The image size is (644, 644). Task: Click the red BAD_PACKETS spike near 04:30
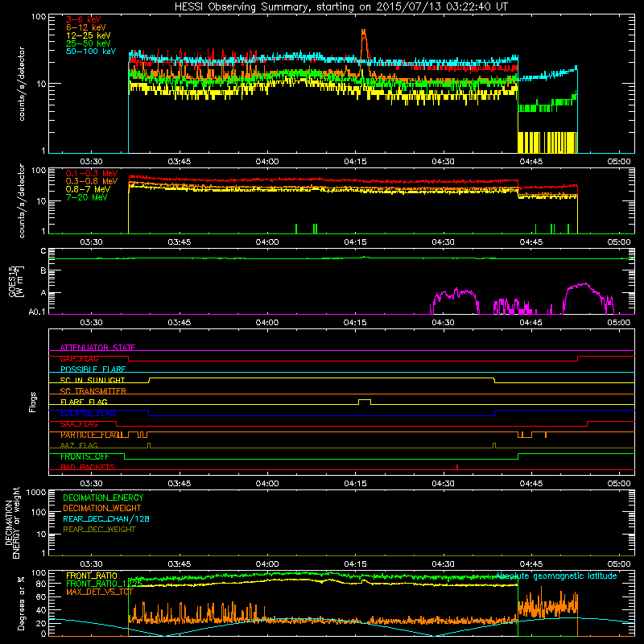pos(457,467)
